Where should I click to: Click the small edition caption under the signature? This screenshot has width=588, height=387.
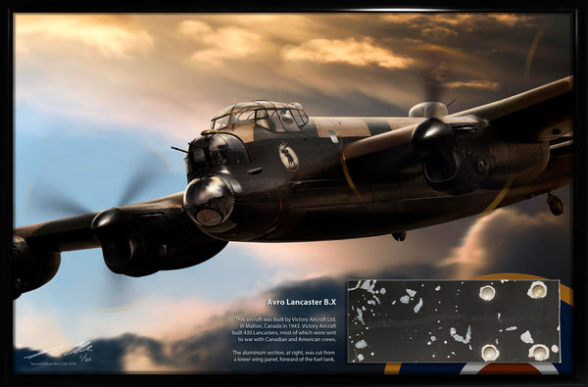click(x=53, y=364)
